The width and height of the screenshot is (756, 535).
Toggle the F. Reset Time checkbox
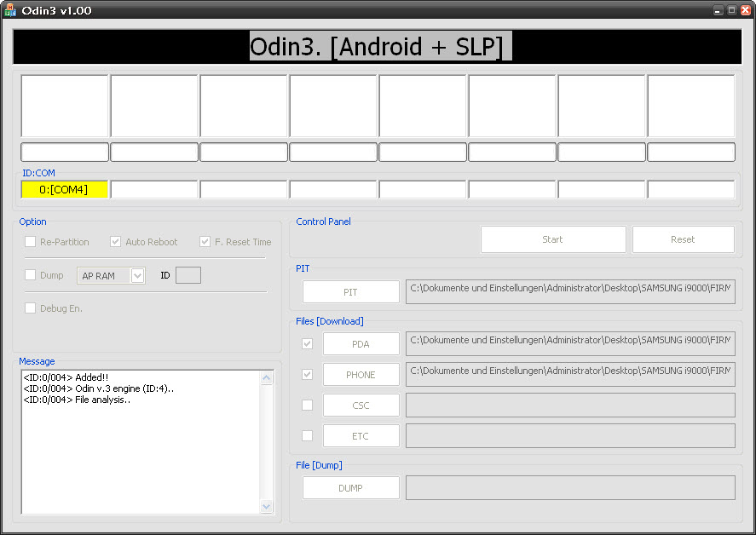tap(205, 241)
